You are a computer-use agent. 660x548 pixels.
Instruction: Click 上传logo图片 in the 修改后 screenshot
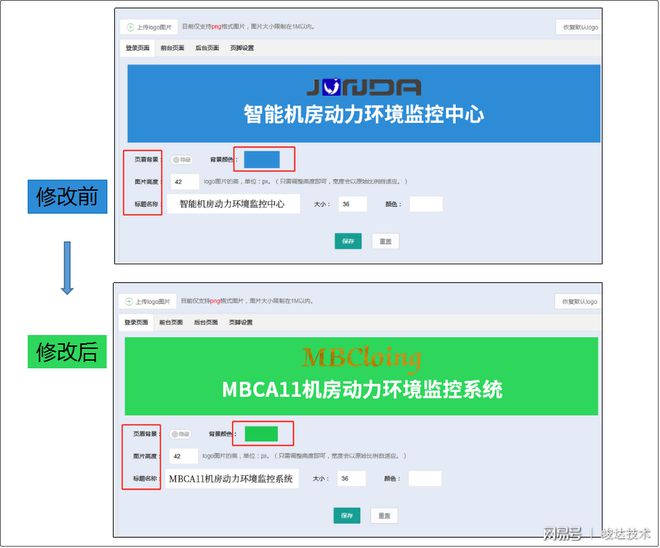click(x=148, y=301)
